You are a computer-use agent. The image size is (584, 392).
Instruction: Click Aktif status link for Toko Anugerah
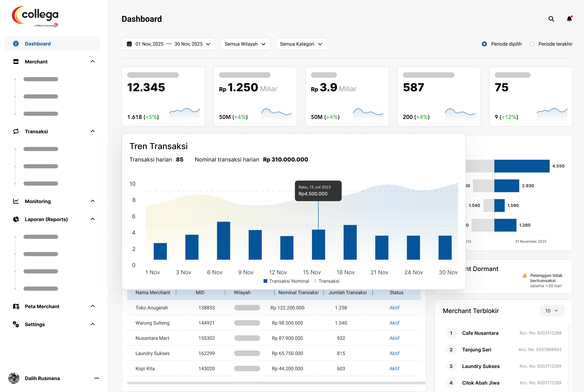pyautogui.click(x=394, y=308)
